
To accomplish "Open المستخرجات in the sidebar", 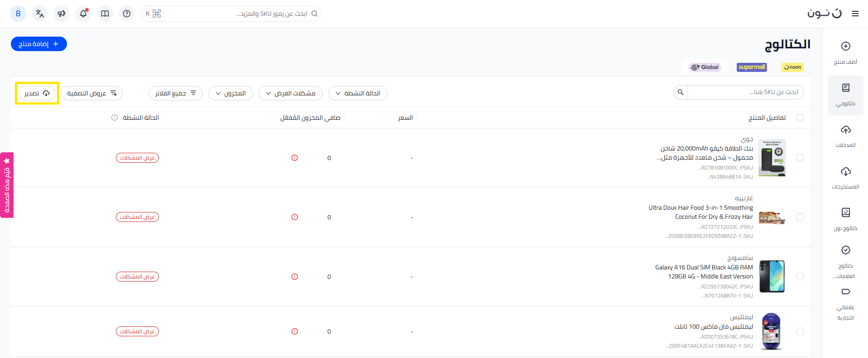I will tap(845, 178).
